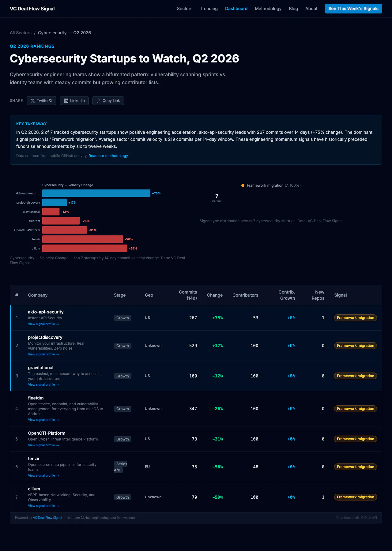Screen dimensions: 392x551
Task: Click the Q2 2026 RANKINGS label
Action: click(x=32, y=46)
